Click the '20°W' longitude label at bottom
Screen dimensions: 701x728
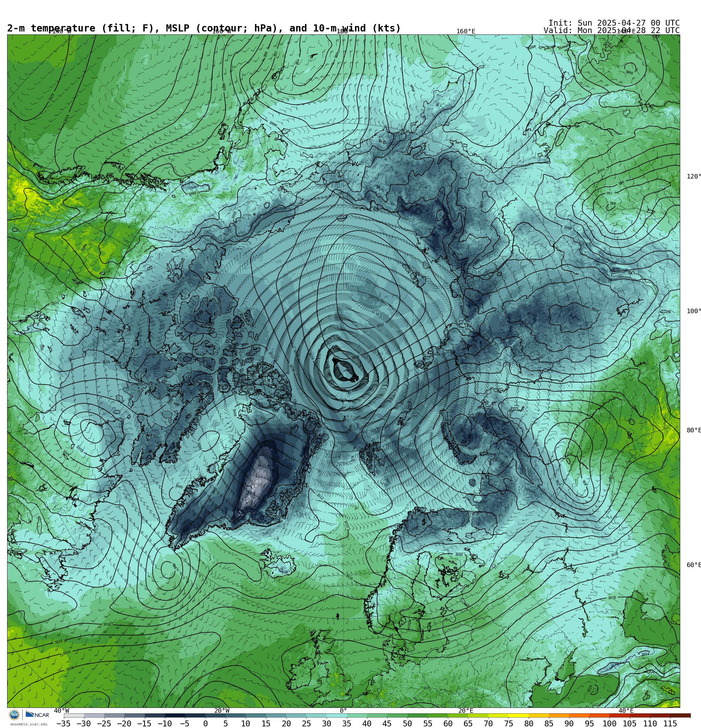221,710
